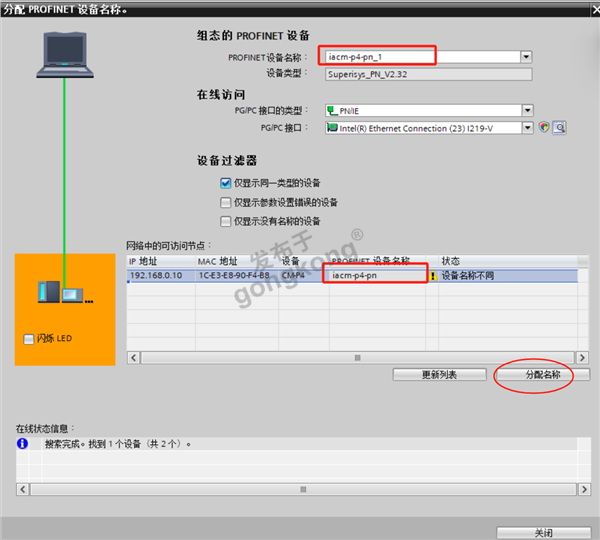This screenshot has height=540, width=600.
Task: Click the 设备 column header
Action: point(304,261)
